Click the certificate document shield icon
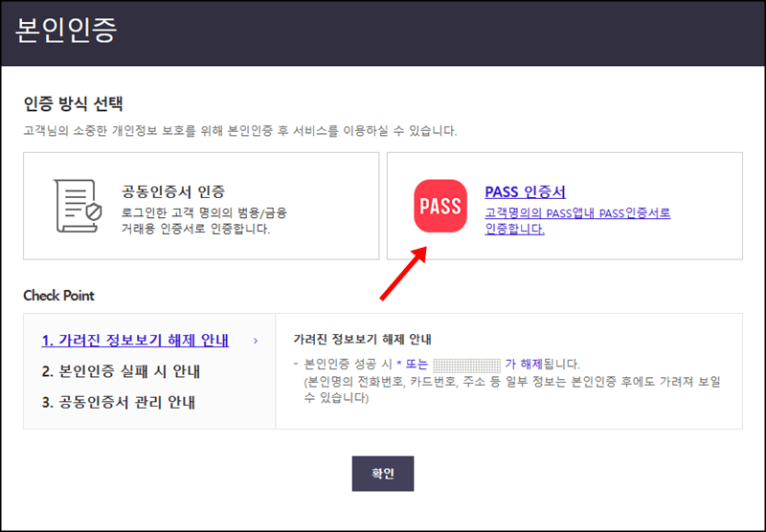The height and width of the screenshot is (532, 766). [x=78, y=206]
